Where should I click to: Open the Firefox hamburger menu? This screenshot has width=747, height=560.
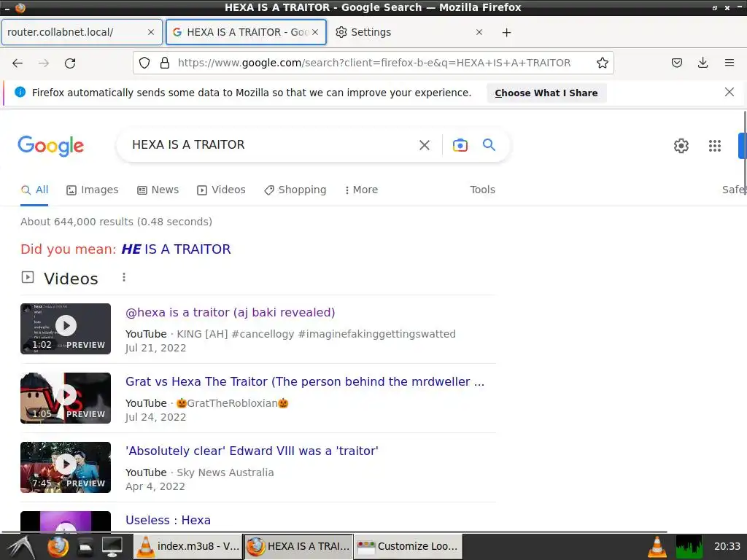point(729,63)
